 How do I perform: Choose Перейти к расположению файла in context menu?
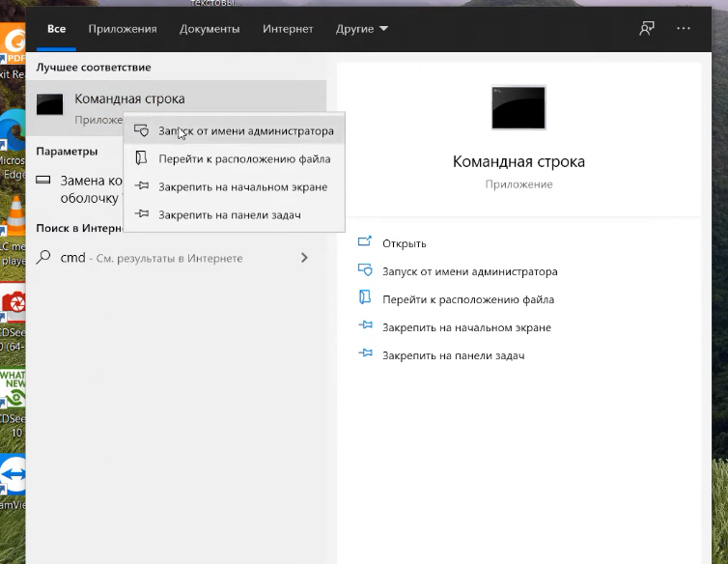[243, 158]
